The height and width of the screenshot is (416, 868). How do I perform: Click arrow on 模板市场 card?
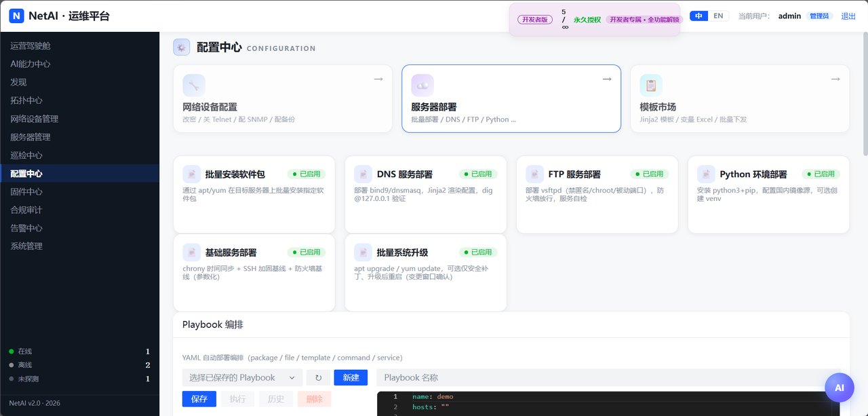(x=835, y=79)
